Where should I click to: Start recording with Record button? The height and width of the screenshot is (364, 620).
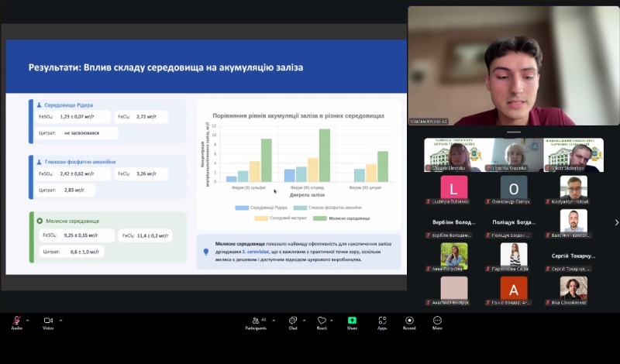(409, 321)
